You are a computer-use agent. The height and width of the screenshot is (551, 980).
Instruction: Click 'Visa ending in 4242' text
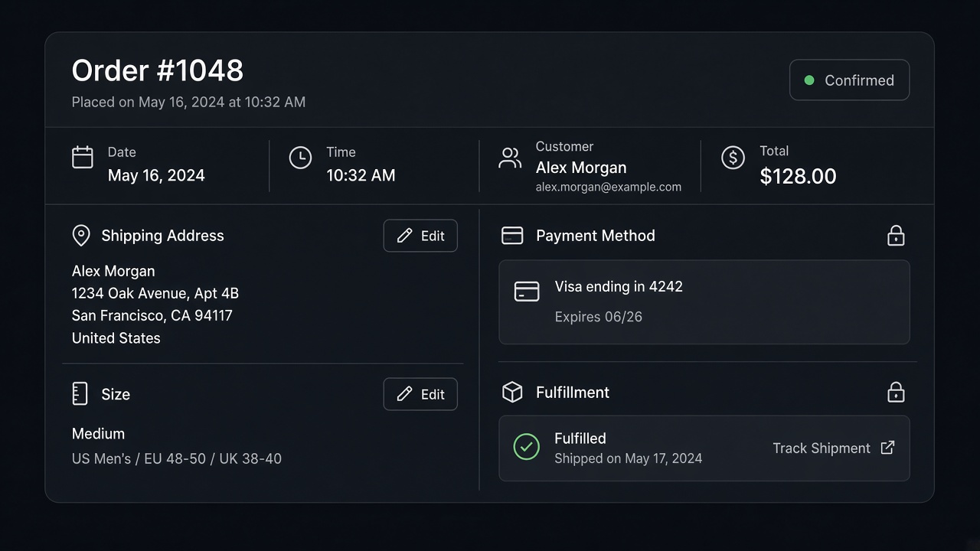click(619, 287)
